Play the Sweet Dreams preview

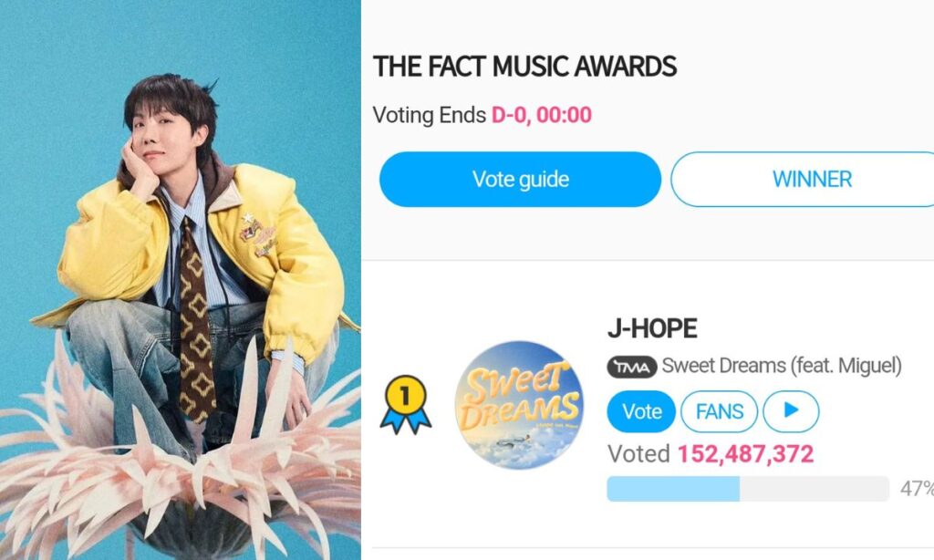(791, 411)
